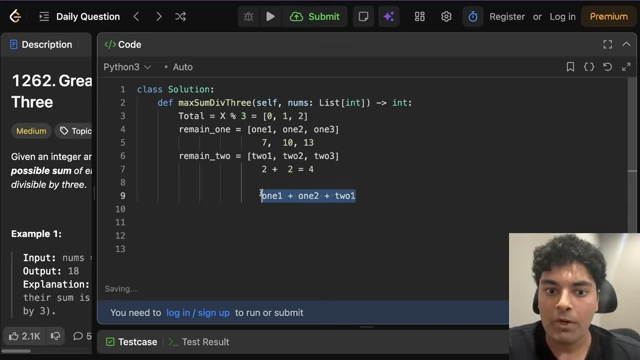This screenshot has height=360, width=640.
Task: Maximize the Code panel fullscreen icon
Action: pos(607,44)
